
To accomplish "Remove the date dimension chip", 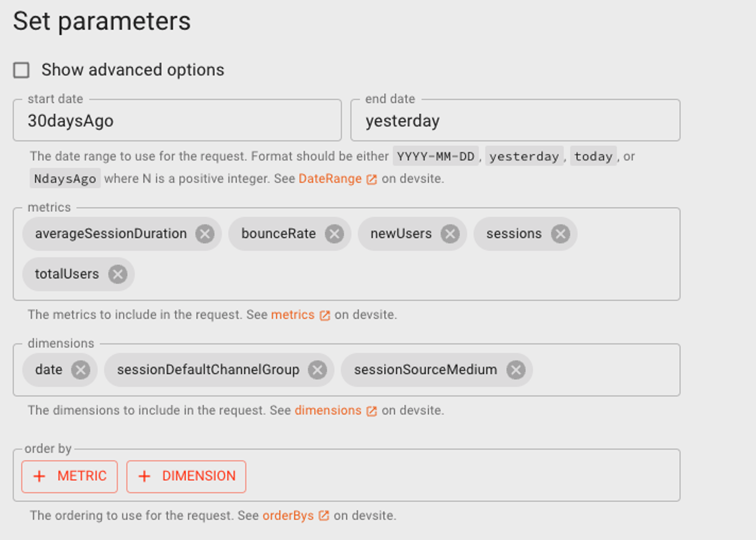I will tap(81, 370).
